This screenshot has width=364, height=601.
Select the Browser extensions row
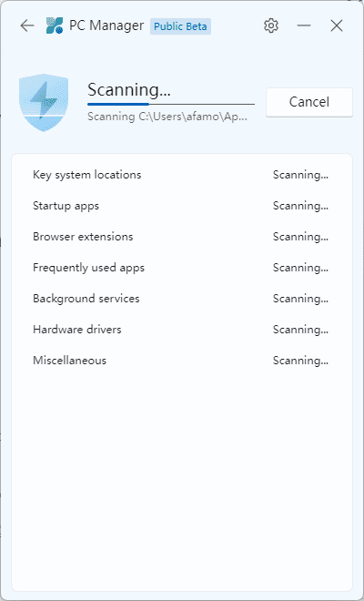(x=182, y=237)
